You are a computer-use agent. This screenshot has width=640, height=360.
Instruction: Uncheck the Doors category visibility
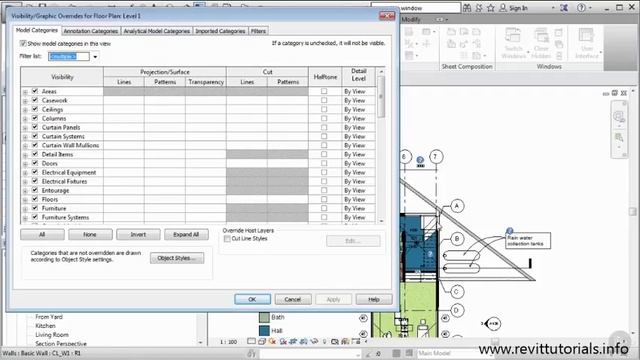pyautogui.click(x=35, y=163)
